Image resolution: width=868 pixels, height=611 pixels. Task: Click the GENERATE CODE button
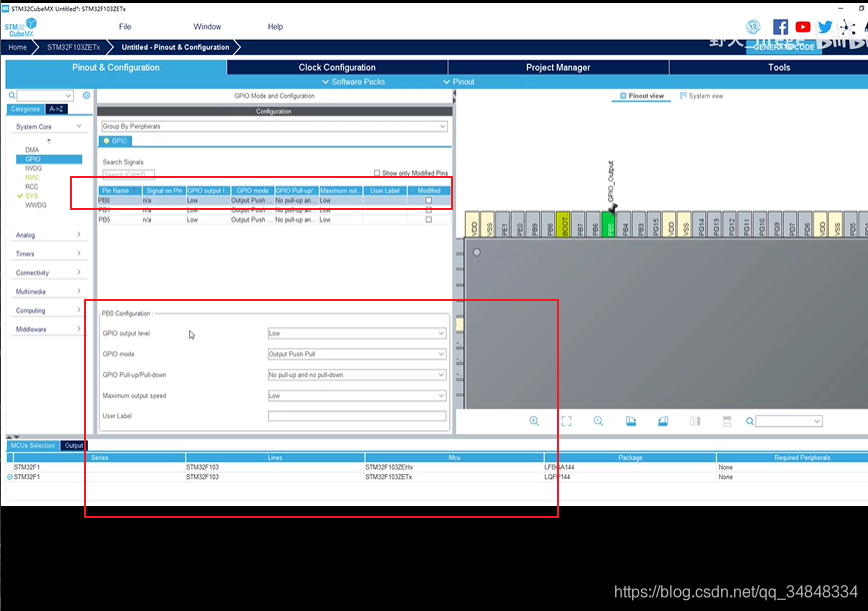(x=784, y=47)
